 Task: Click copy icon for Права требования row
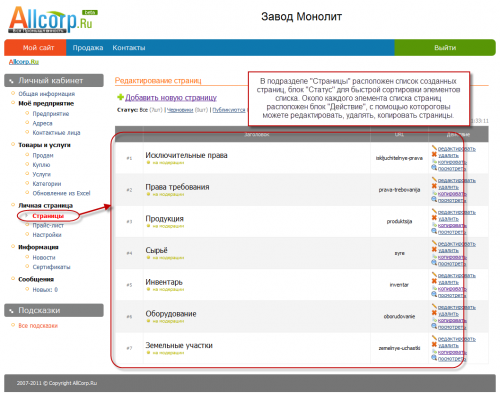(434, 193)
